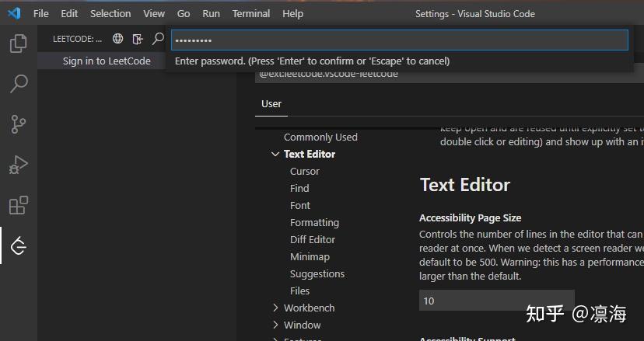Select the User settings tab
Screen dimensions: 644x341
(x=271, y=104)
